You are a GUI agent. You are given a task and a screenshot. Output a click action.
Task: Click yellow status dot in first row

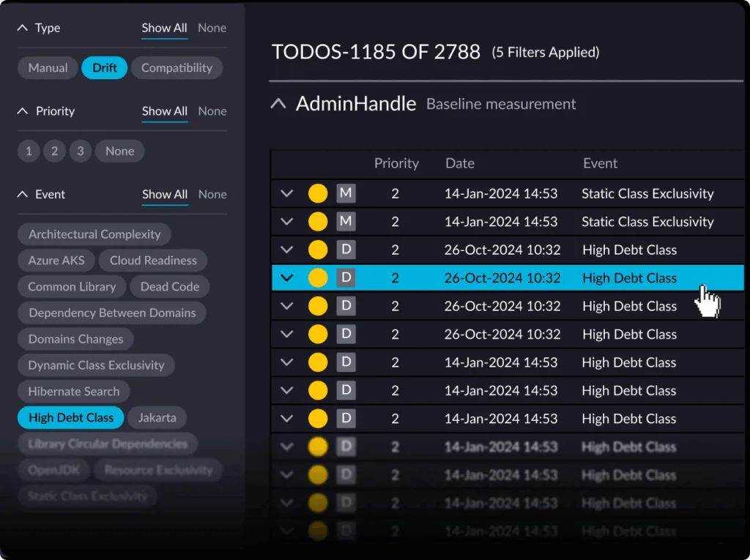click(318, 194)
